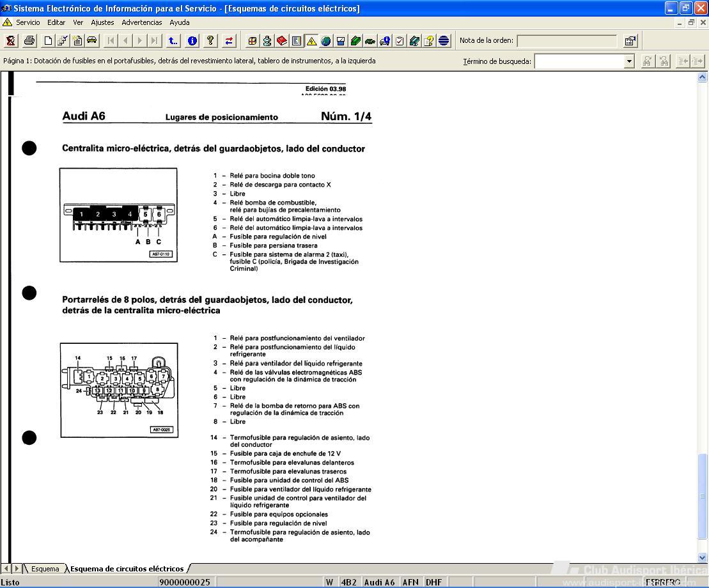Open the red book icon
The width and height of the screenshot is (709, 588).
click(282, 41)
